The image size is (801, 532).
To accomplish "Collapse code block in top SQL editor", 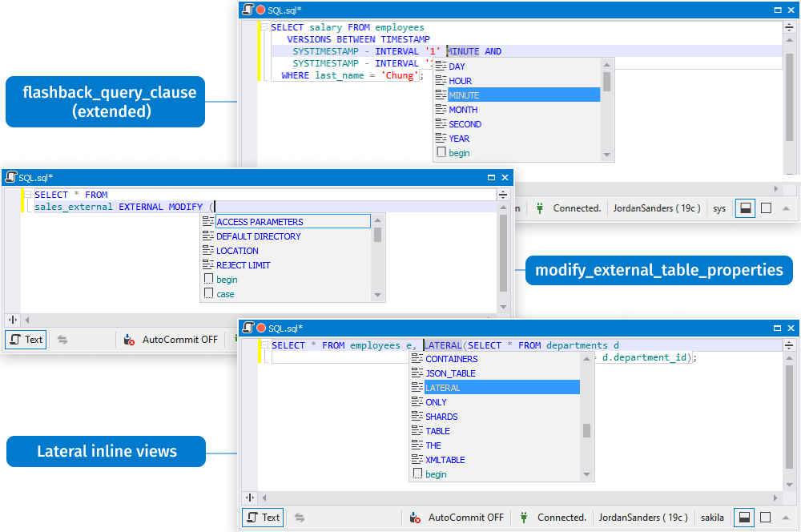I will tap(264, 27).
